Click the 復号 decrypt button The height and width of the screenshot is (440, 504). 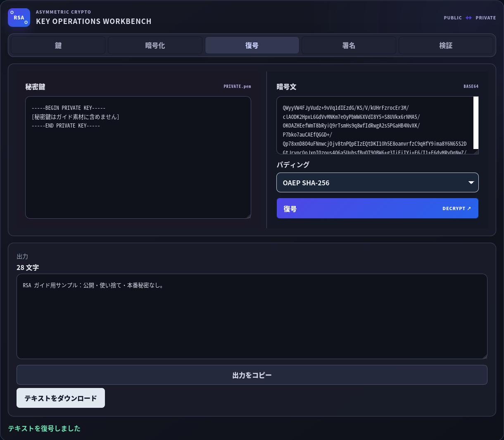click(x=377, y=208)
